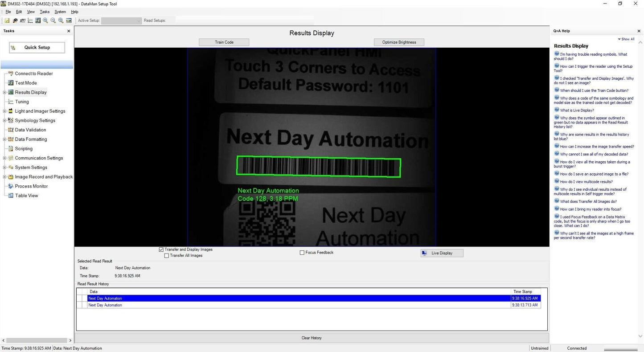The height and width of the screenshot is (352, 644).
Task: Open the System menu
Action: pyautogui.click(x=60, y=12)
